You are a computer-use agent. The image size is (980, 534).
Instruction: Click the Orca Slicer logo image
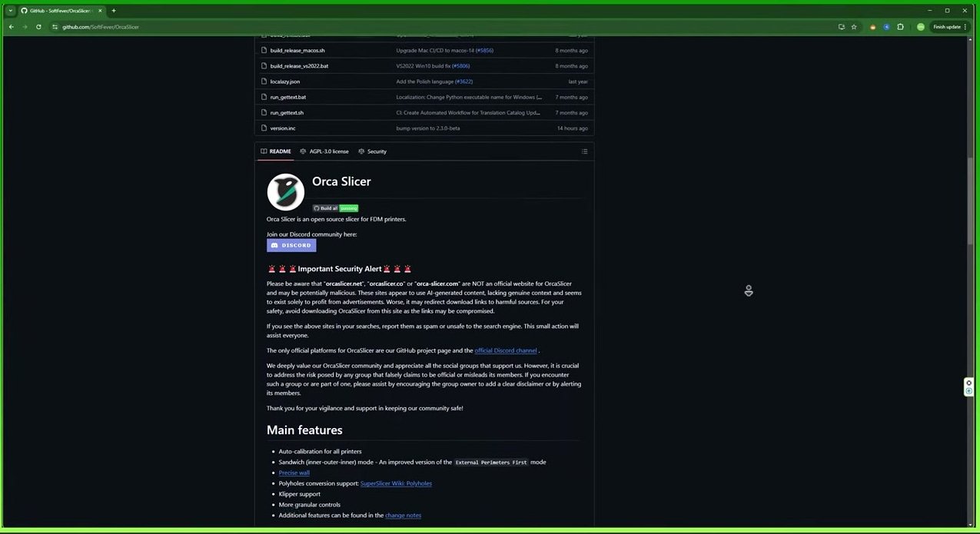[286, 192]
